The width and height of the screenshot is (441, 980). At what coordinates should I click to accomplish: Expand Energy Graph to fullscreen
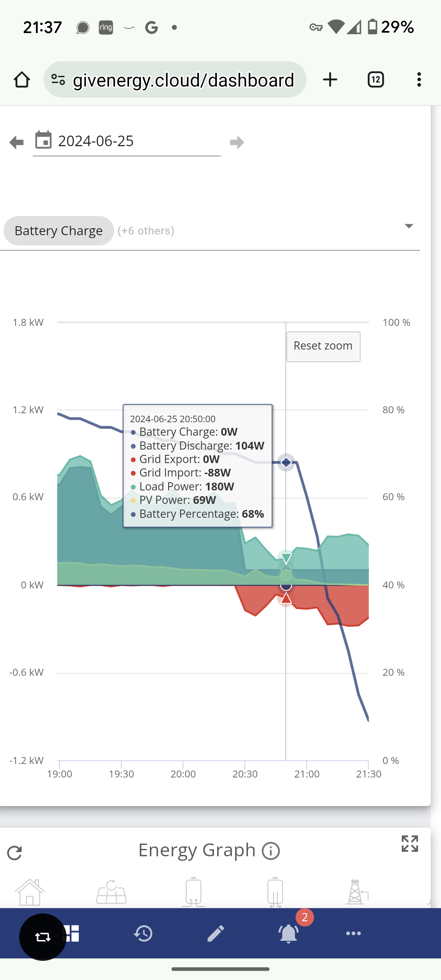click(410, 844)
